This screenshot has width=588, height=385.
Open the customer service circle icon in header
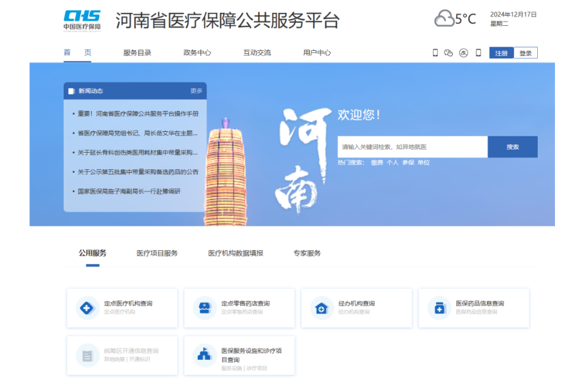click(464, 53)
